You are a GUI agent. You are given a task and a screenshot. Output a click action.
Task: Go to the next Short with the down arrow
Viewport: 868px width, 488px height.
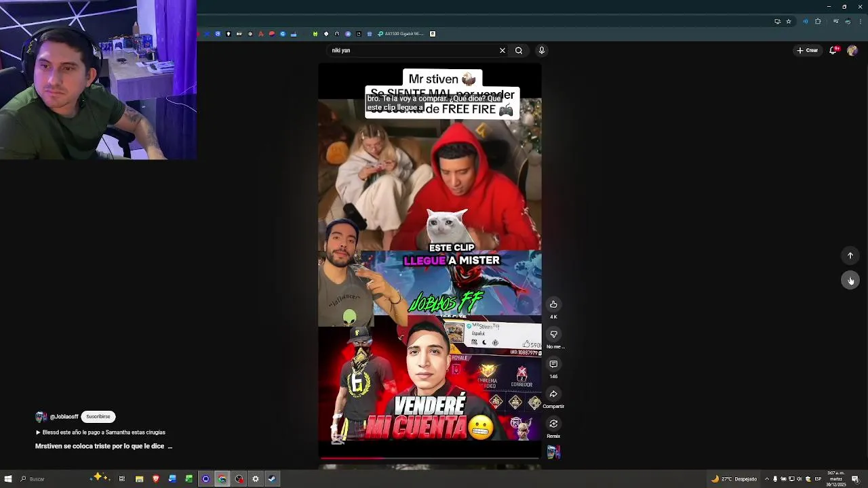(850, 280)
